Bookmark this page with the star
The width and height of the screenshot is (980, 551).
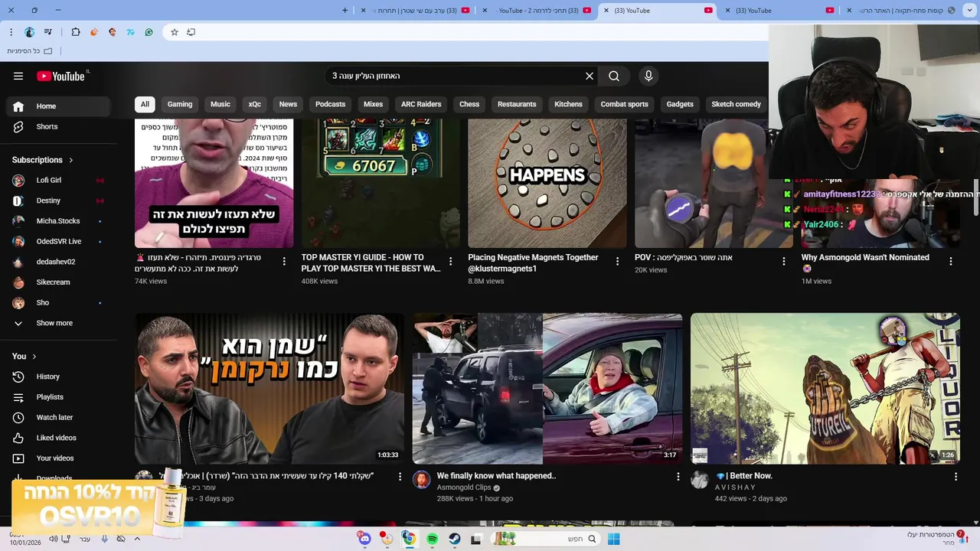[x=175, y=32]
